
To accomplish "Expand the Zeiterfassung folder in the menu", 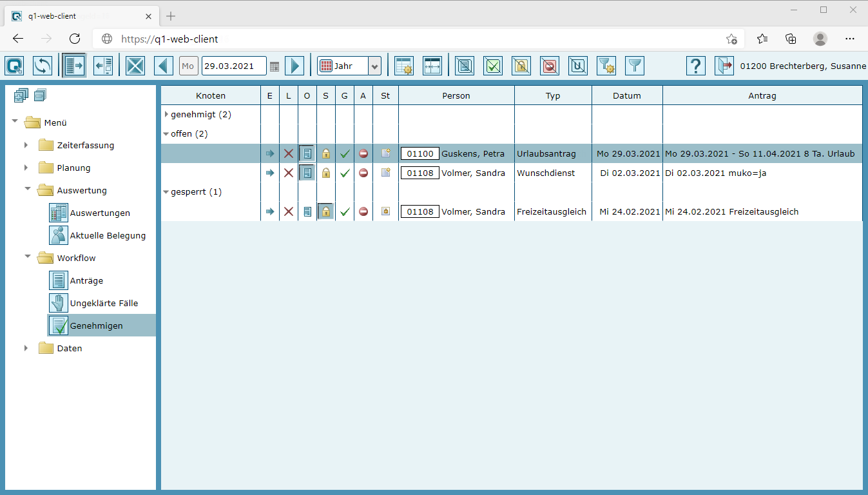I will click(x=26, y=146).
